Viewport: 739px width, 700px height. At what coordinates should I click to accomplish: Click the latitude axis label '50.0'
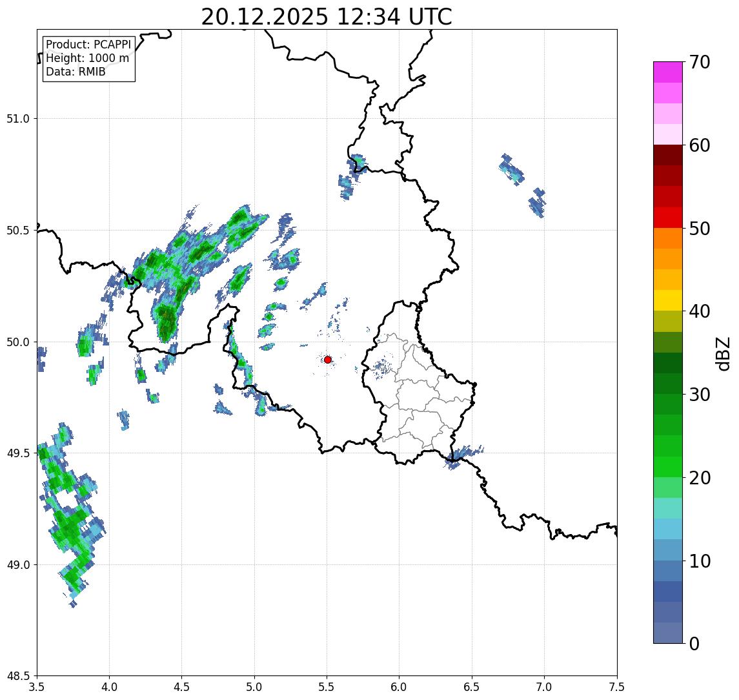[18, 342]
